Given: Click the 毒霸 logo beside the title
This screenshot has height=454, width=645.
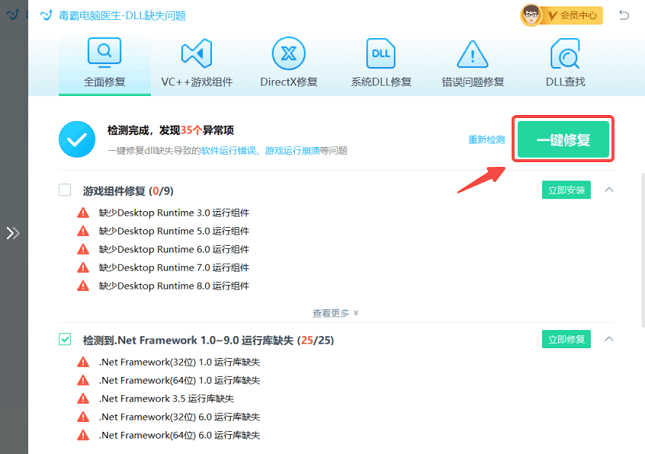Looking at the screenshot, I should tap(46, 15).
